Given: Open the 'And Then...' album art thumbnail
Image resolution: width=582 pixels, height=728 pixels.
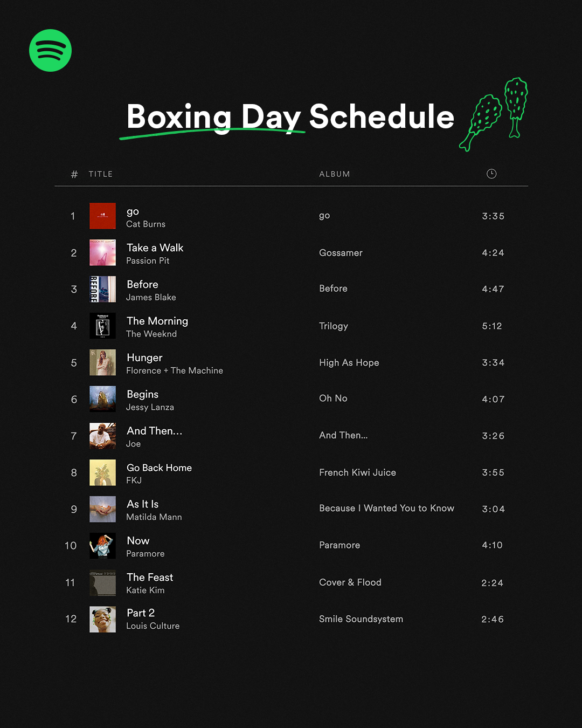Looking at the screenshot, I should [102, 436].
